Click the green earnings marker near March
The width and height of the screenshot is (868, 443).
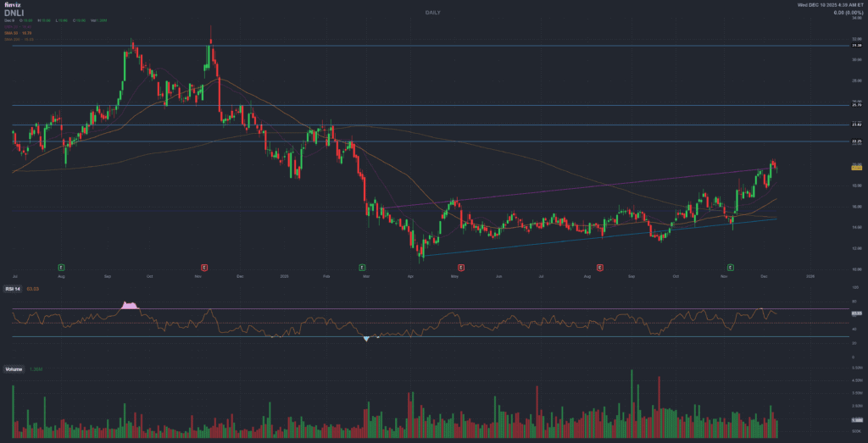362,266
